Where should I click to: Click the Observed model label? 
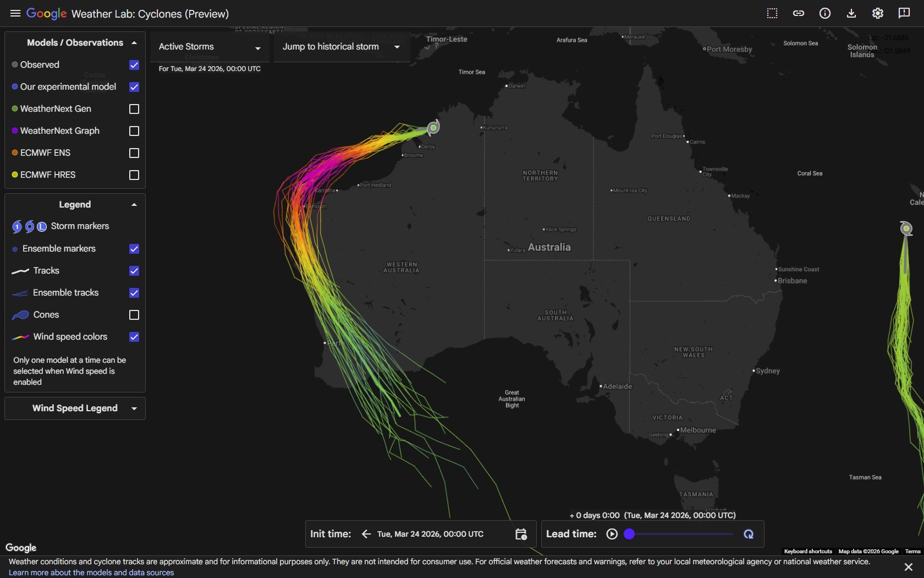click(40, 65)
